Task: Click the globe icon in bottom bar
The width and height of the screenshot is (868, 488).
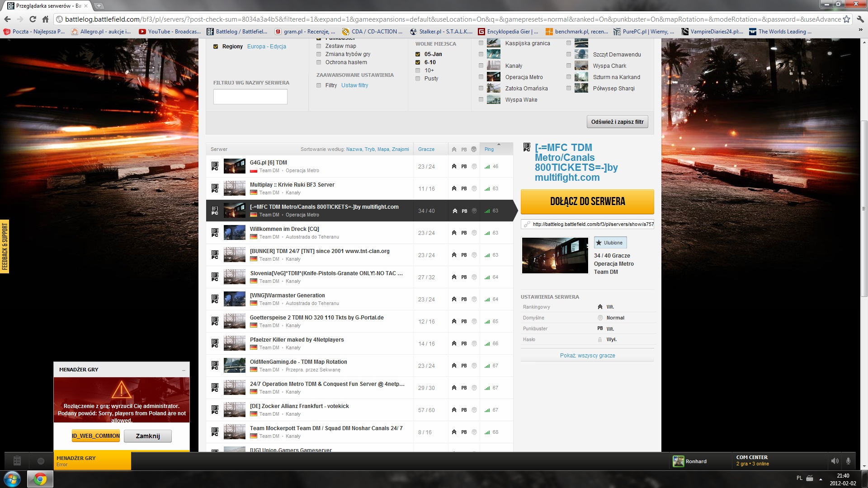Action: tap(41, 461)
